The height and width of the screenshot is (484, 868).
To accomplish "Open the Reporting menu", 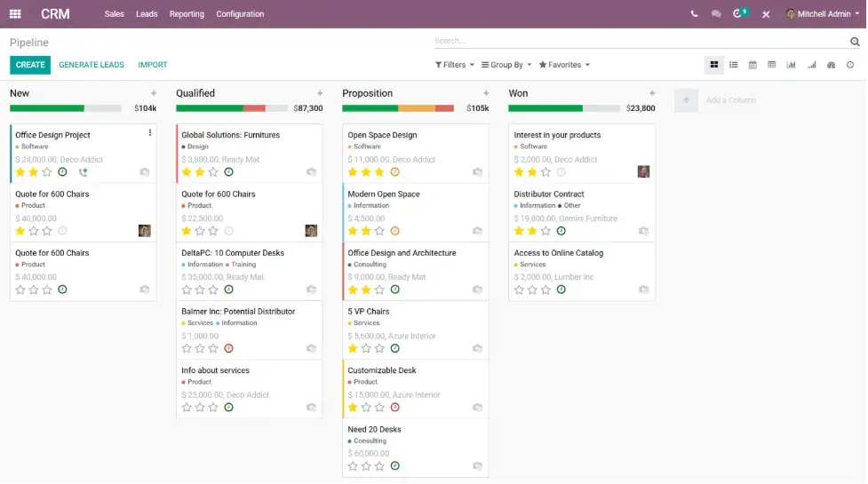I will 187,14.
